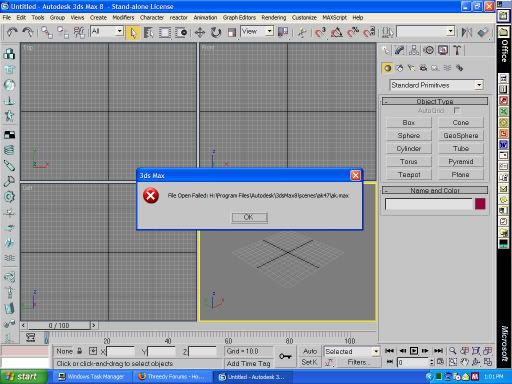Toggle the Spinner Snap icon
Image resolution: width=512 pixels, height=384 pixels.
(x=369, y=32)
